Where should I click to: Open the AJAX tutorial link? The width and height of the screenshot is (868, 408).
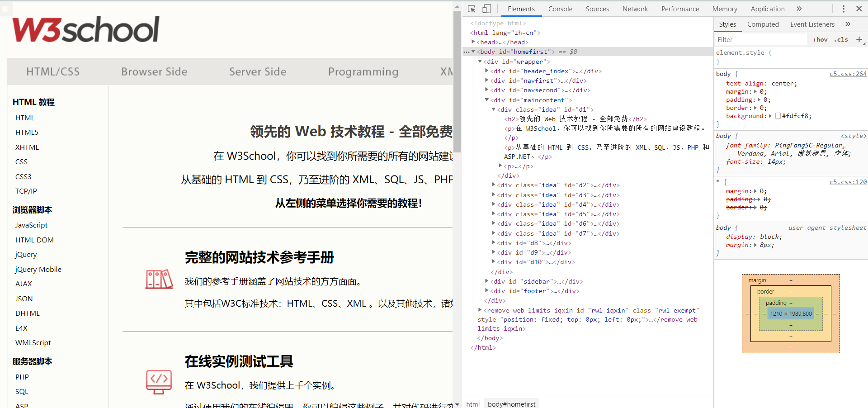24,284
